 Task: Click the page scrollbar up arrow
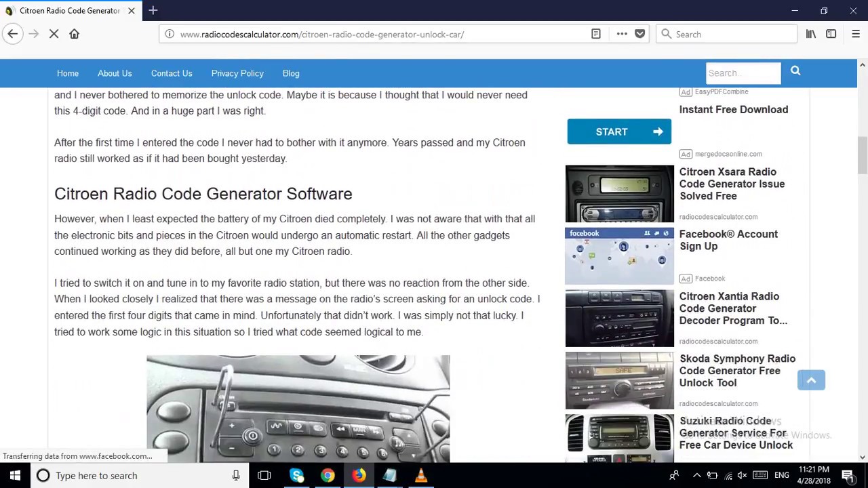coord(862,65)
